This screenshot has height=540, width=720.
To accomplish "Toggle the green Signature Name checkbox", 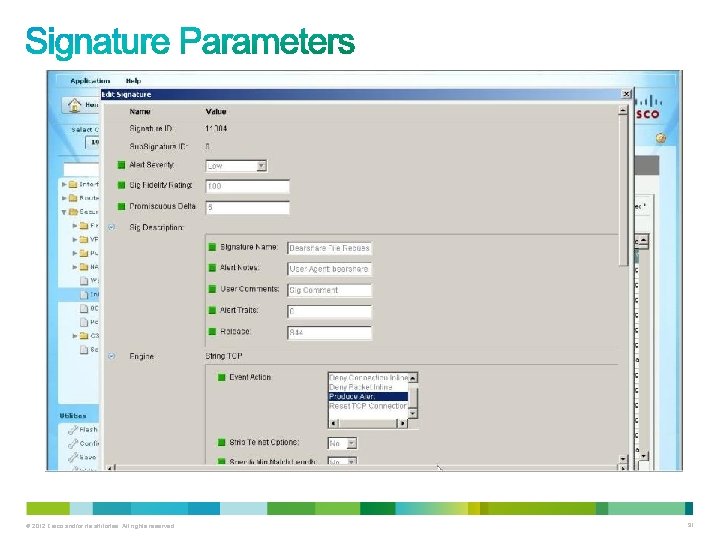I will [212, 247].
